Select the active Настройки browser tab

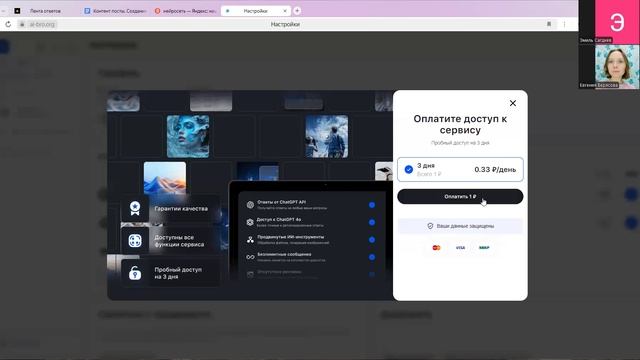[x=255, y=11]
